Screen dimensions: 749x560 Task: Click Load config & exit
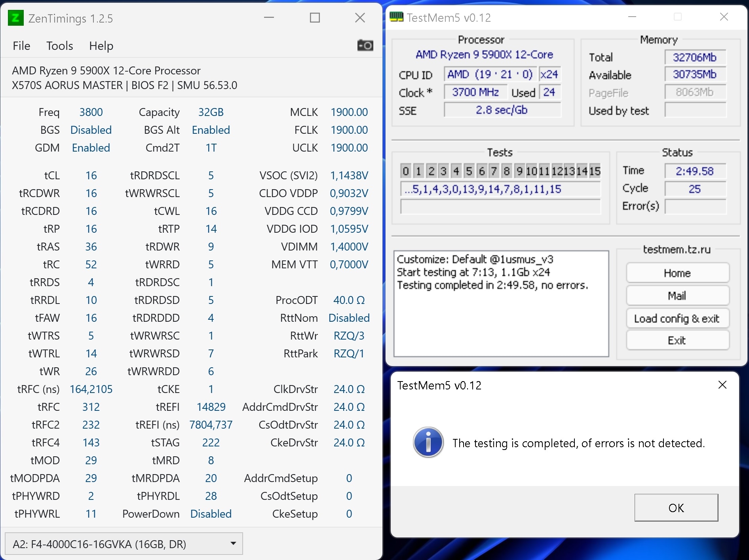coord(677,319)
